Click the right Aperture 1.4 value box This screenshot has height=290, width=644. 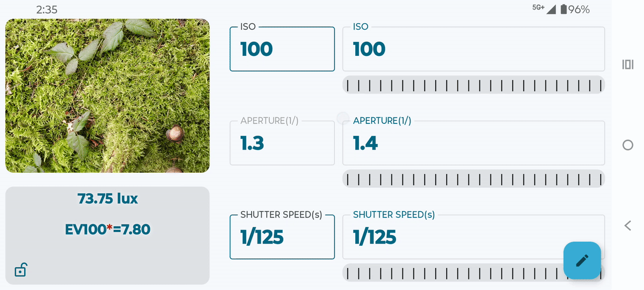[473, 143]
